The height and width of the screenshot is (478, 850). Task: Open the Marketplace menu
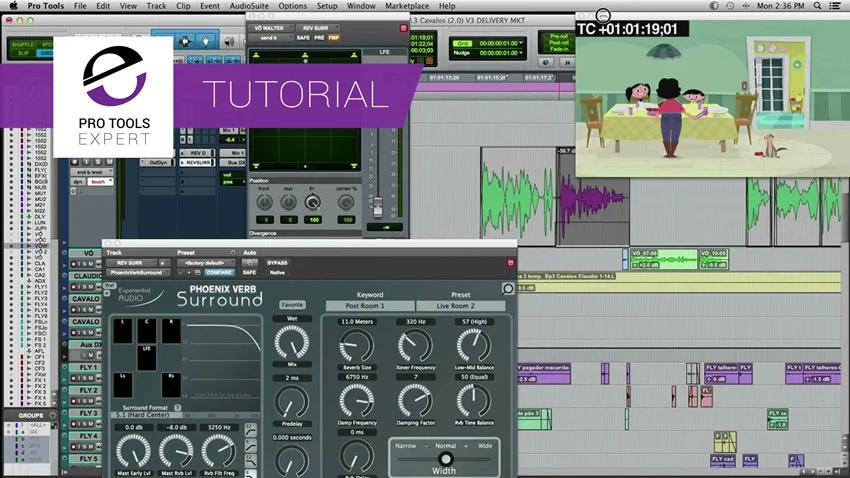click(407, 6)
